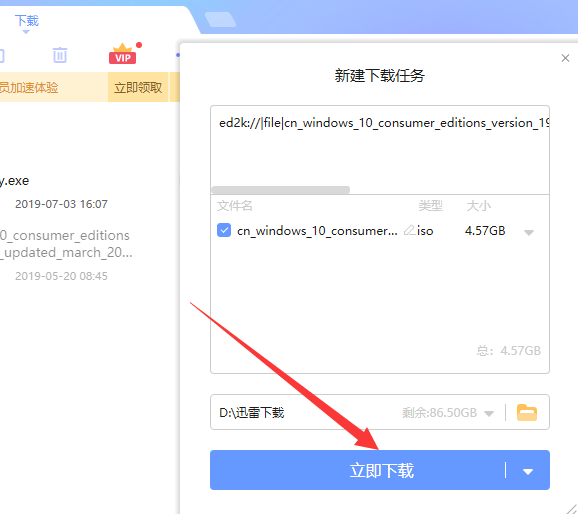The height and width of the screenshot is (514, 578).
Task: Click rename pencil icon beside file name
Action: 409,230
